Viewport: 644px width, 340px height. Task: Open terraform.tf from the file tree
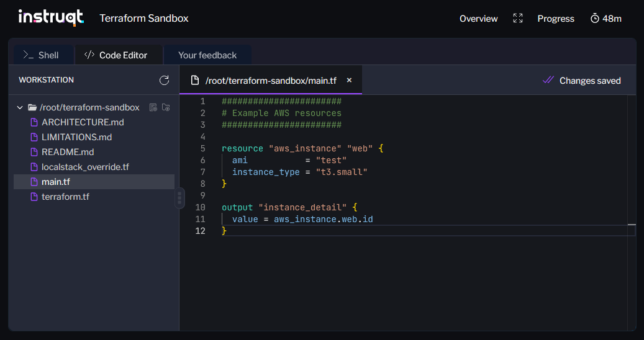point(65,197)
